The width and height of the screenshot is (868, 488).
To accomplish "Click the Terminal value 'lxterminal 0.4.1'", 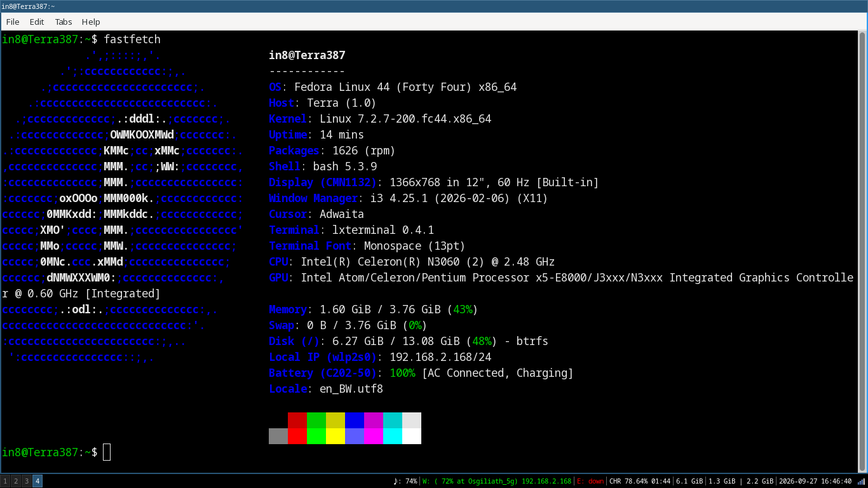I will point(383,230).
